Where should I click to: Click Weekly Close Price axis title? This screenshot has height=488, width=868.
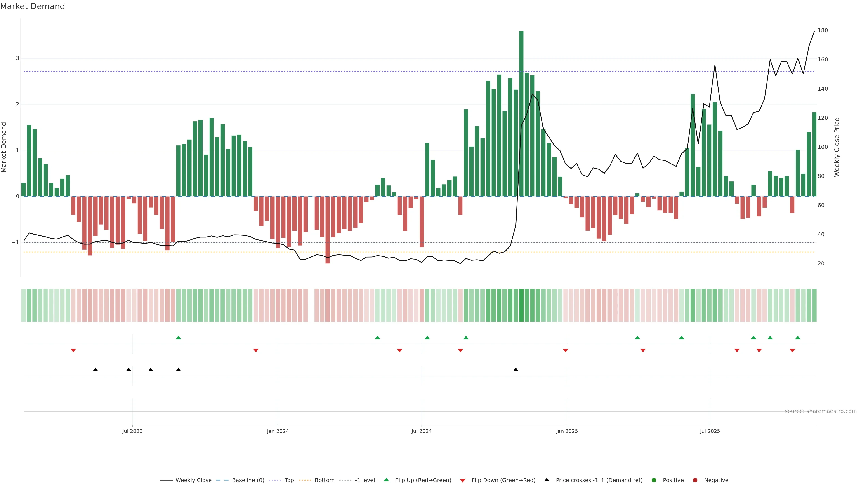(x=837, y=147)
